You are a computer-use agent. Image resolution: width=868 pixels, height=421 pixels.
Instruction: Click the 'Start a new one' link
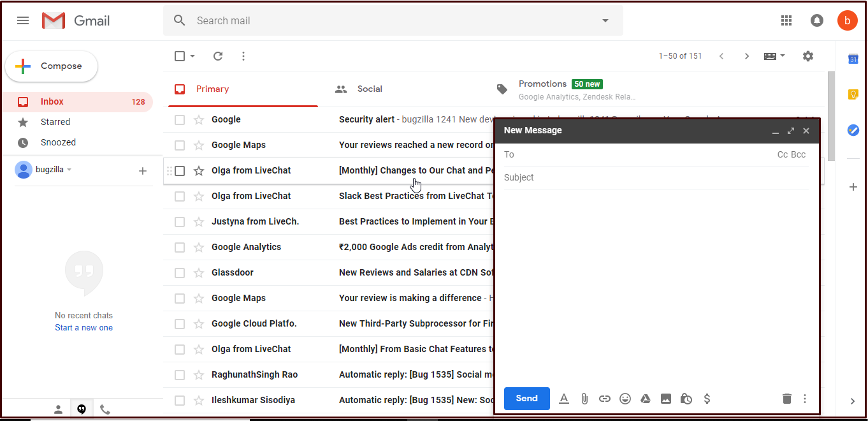coord(83,328)
